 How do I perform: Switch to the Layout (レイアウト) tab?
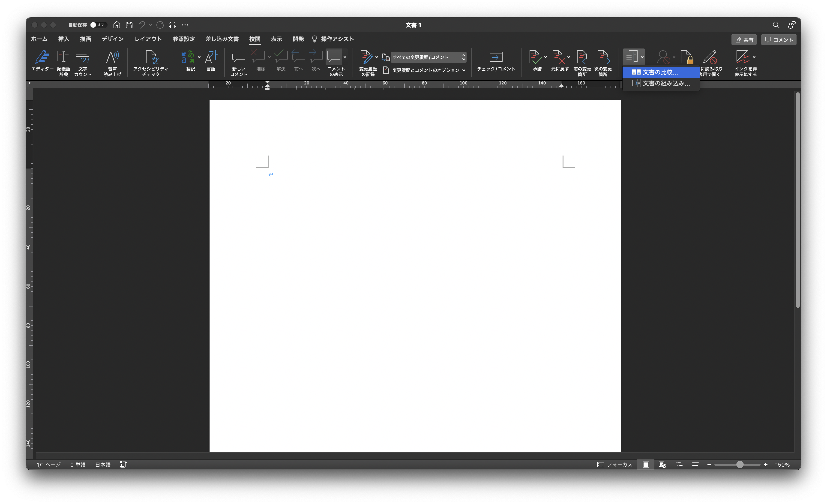point(148,39)
